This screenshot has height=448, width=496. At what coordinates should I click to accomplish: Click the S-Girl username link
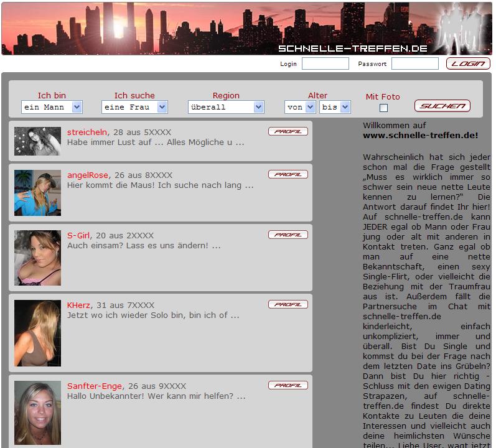point(78,236)
